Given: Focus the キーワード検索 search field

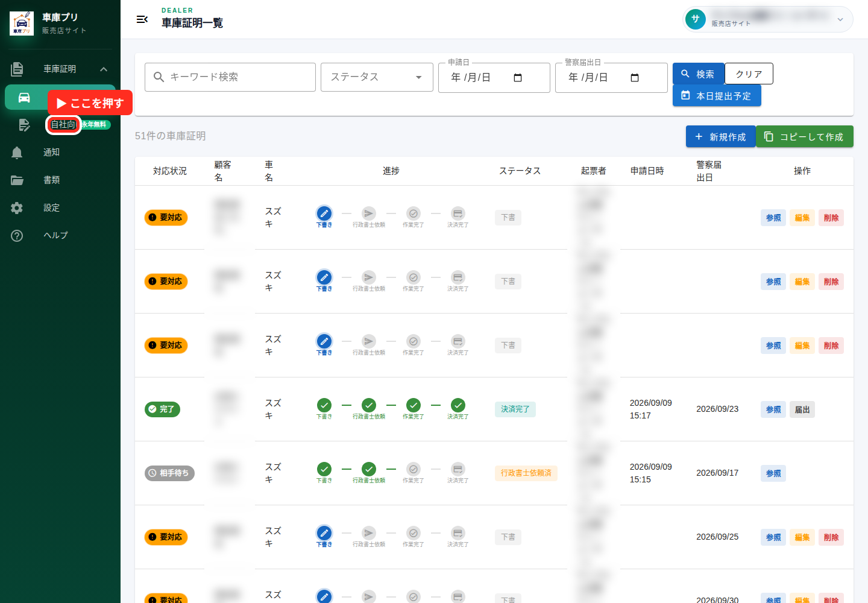Looking at the screenshot, I should 230,77.
